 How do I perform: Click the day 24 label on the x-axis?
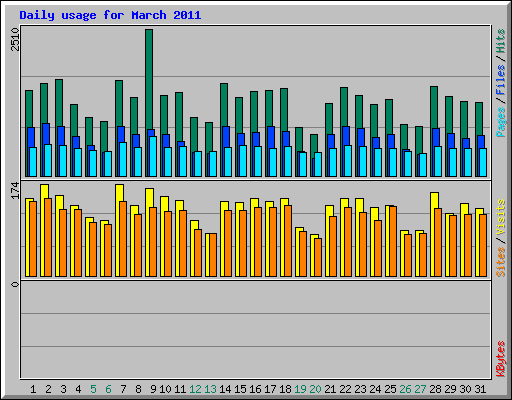375,389
